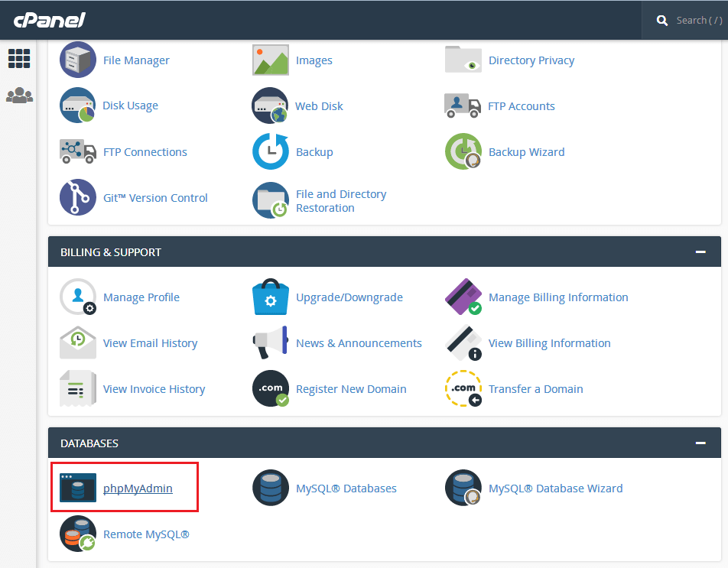
Task: Click the search magnifier icon
Action: point(662,21)
